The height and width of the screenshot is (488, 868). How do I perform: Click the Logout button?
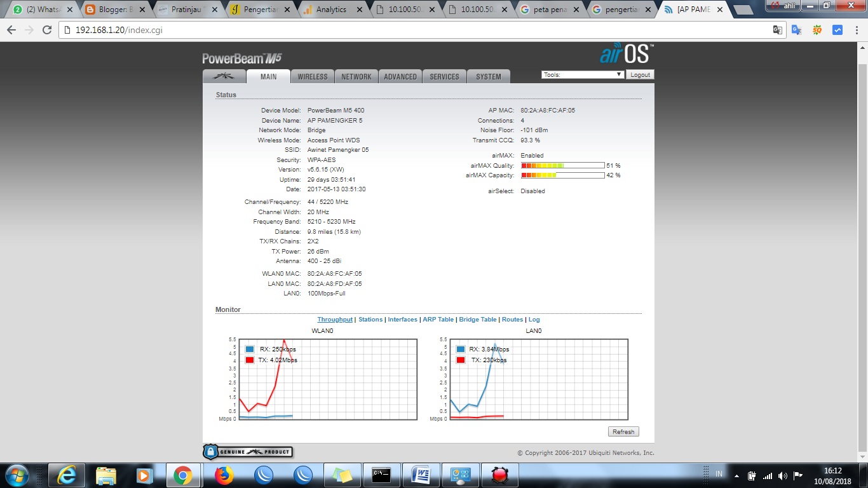640,74
